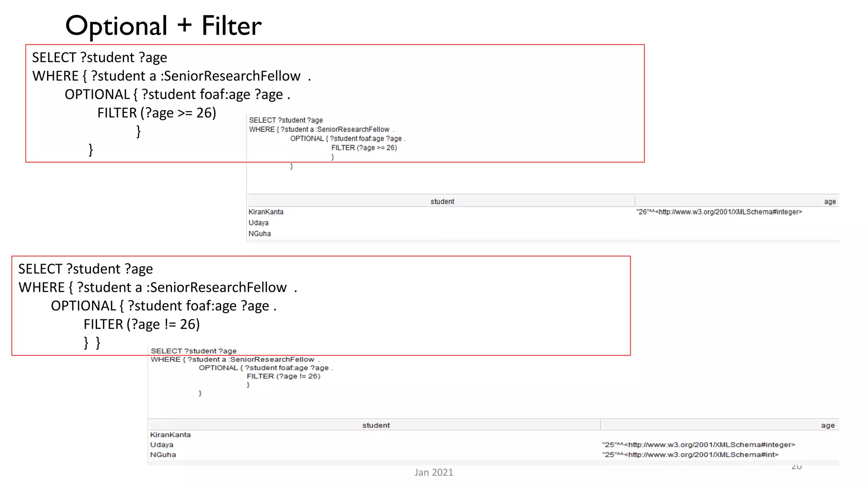Click WHERE line in upper large query box
This screenshot has width=868, height=488.
(172, 76)
